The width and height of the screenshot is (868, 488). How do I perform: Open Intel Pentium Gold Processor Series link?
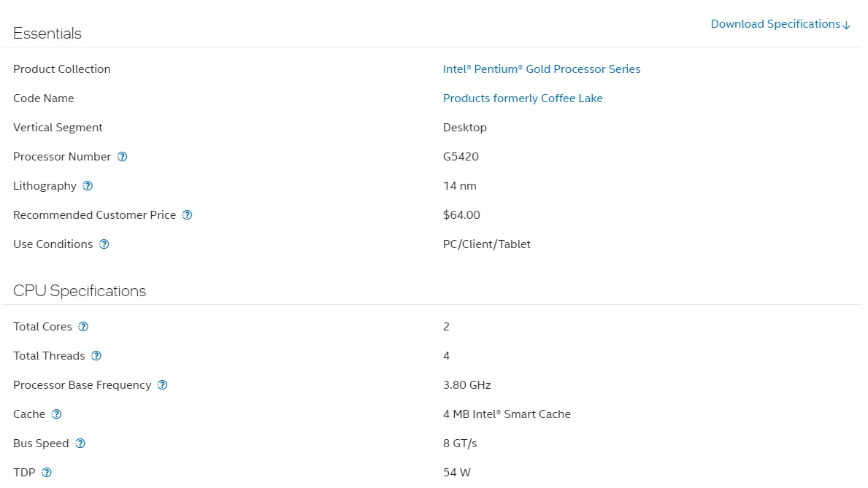click(541, 69)
